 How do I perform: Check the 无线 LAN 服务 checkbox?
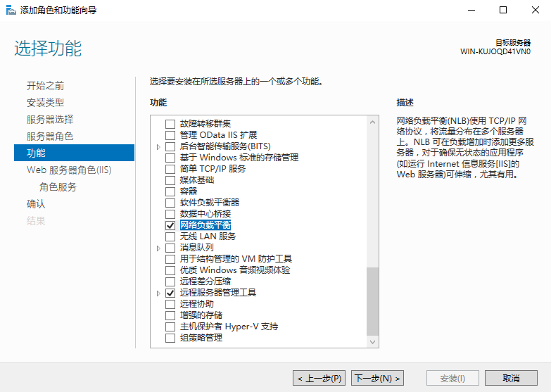click(x=170, y=236)
